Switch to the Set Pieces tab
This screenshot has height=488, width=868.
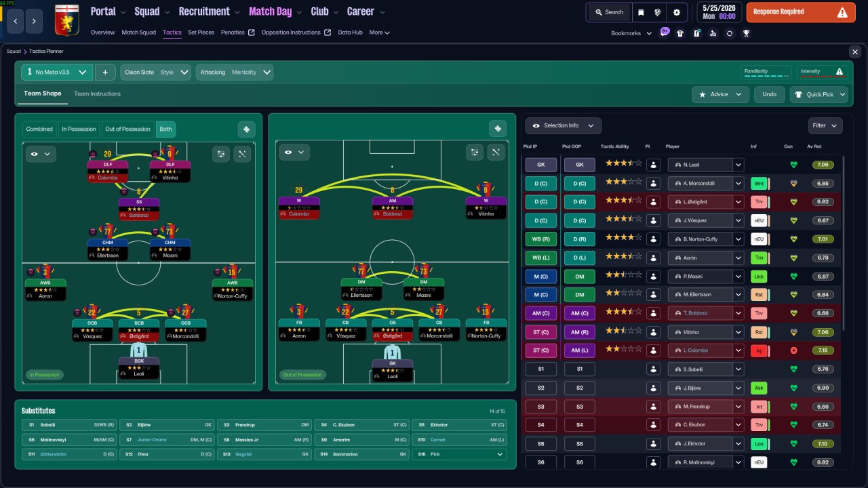201,33
